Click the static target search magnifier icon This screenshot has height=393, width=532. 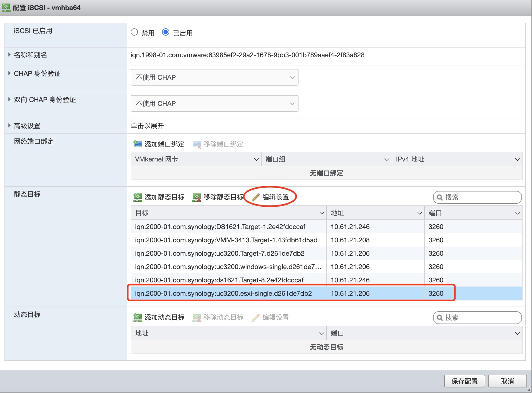tap(440, 197)
